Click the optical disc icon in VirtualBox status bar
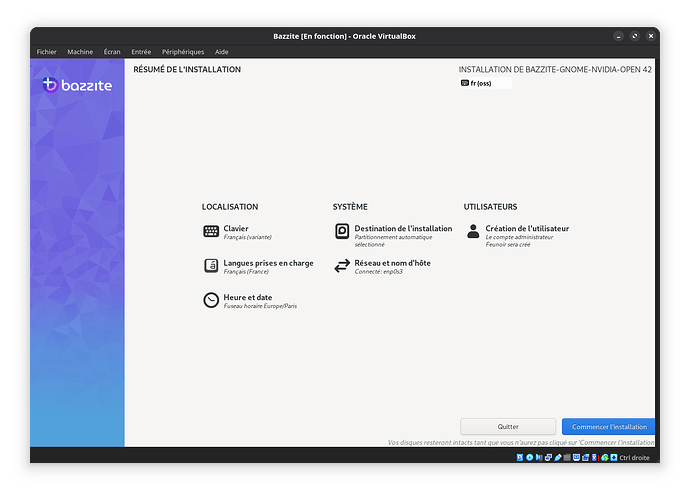 (x=531, y=457)
